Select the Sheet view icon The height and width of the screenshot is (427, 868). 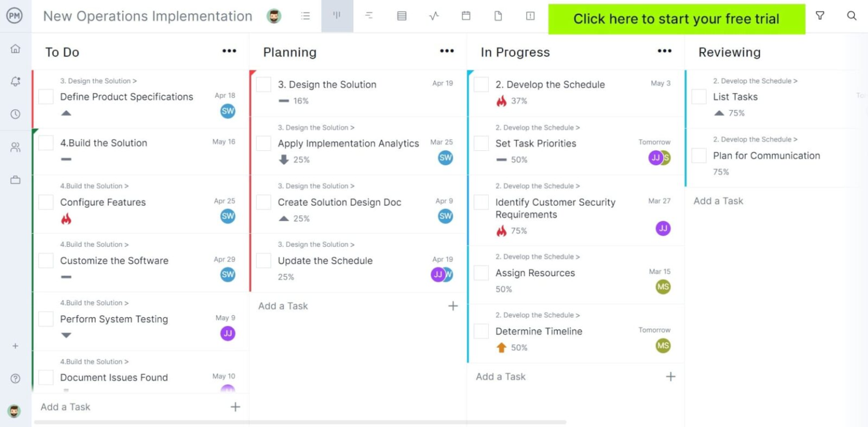(402, 16)
